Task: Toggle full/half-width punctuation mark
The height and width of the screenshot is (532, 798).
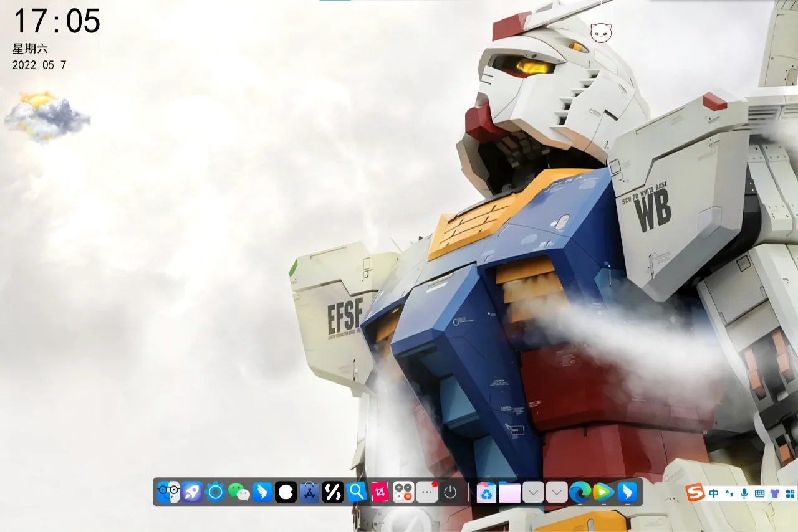Action: [x=729, y=493]
